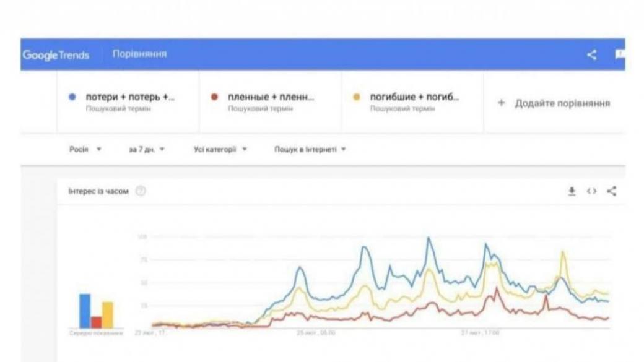Expand the за 7 дн. time range dropdown
The width and height of the screenshot is (644, 362).
[x=147, y=149]
